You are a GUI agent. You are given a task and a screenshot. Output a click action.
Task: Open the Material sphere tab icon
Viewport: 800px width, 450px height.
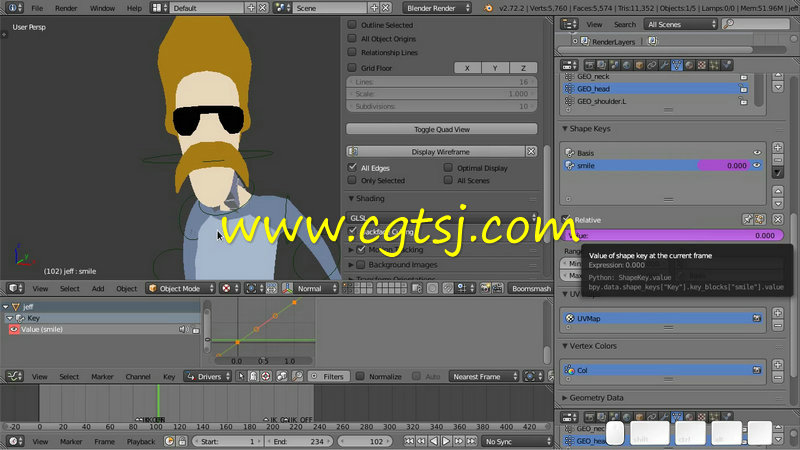[689, 65]
